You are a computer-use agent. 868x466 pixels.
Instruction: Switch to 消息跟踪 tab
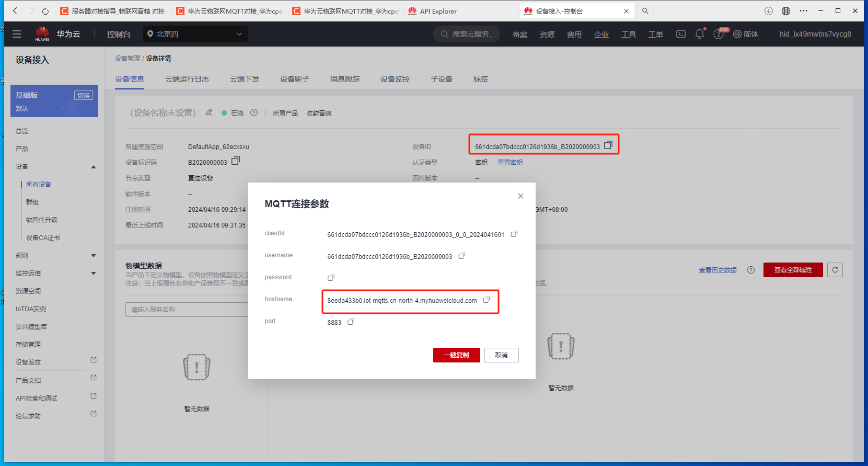pyautogui.click(x=345, y=79)
